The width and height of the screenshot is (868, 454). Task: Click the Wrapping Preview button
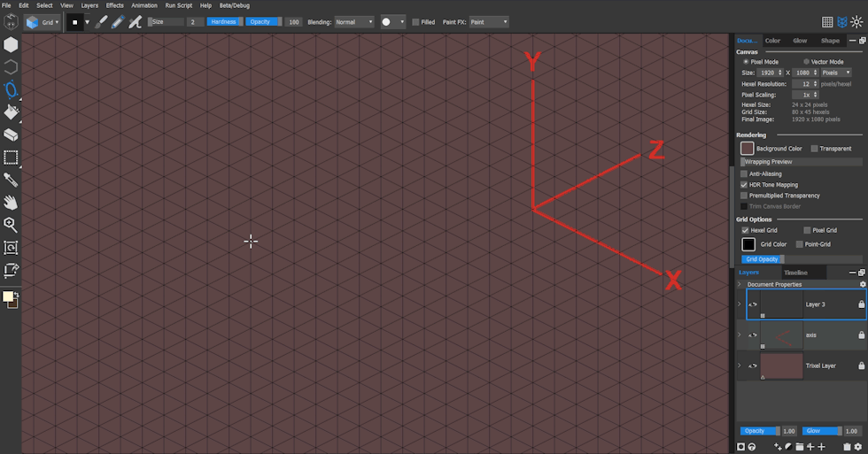point(801,162)
